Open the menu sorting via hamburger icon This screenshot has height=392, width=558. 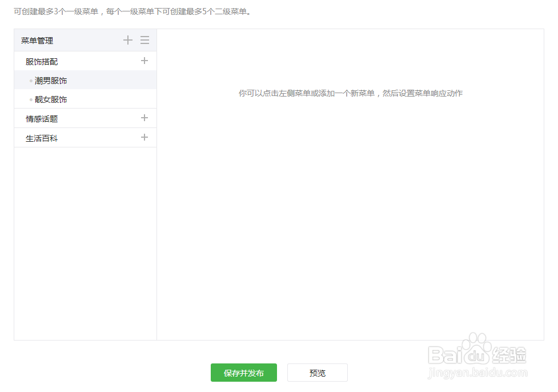click(x=144, y=40)
